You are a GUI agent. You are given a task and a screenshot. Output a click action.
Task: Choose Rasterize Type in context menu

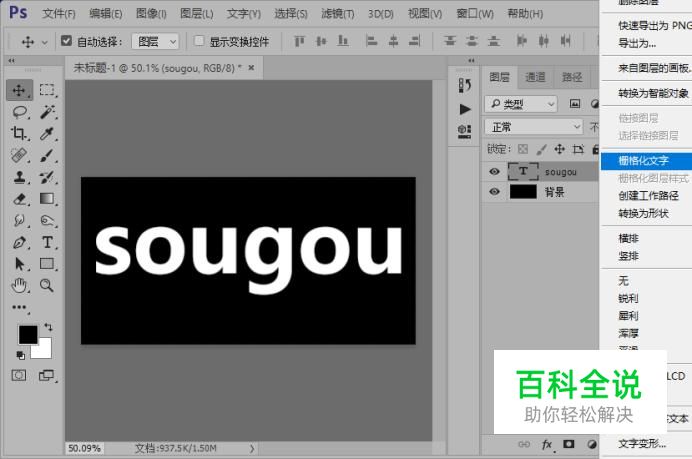[646, 161]
